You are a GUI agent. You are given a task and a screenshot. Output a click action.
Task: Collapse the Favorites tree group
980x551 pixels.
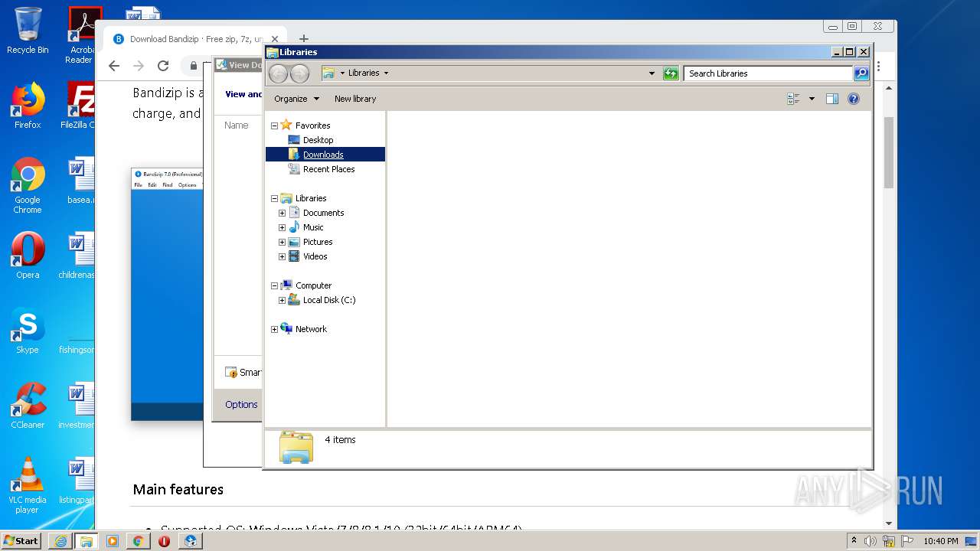274,126
